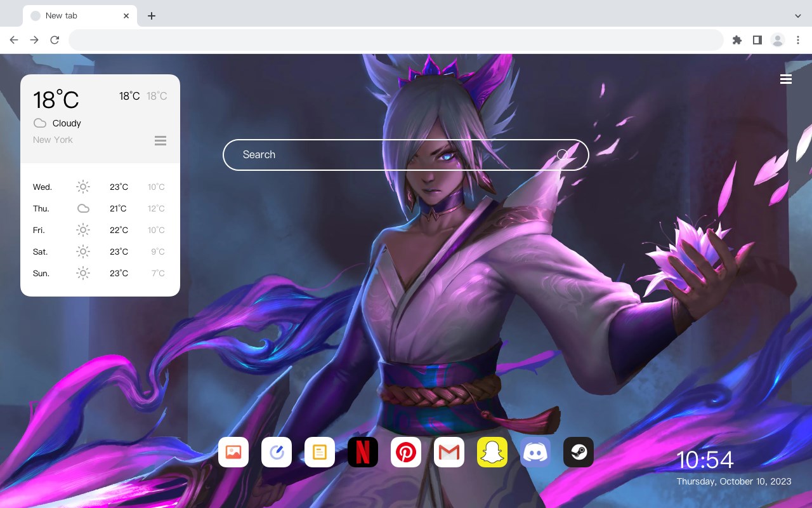Reload the page
The image size is (812, 508).
pyautogui.click(x=55, y=40)
